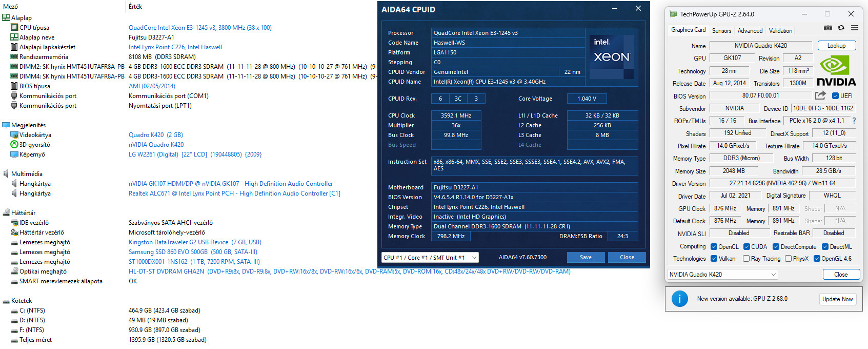Toggle the CUDA checkbox
Screen dimensions: 868x349
[746, 247]
